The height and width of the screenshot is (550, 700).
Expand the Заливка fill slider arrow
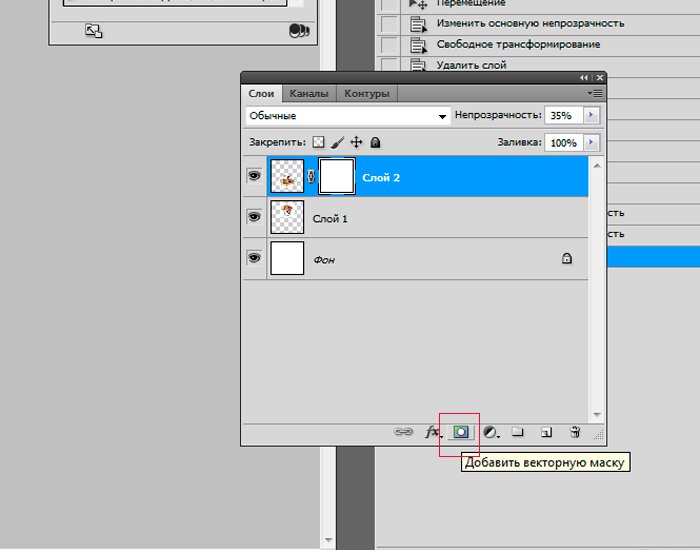[x=591, y=143]
